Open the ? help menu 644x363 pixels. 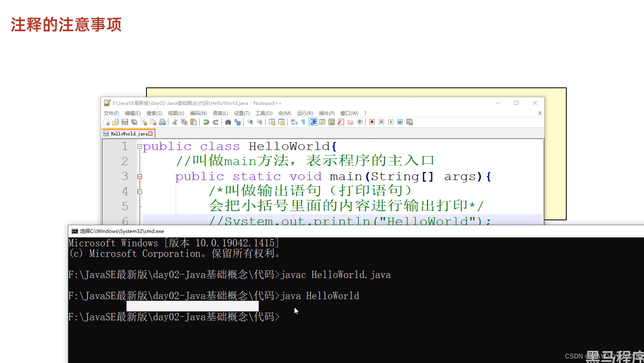click(x=365, y=113)
